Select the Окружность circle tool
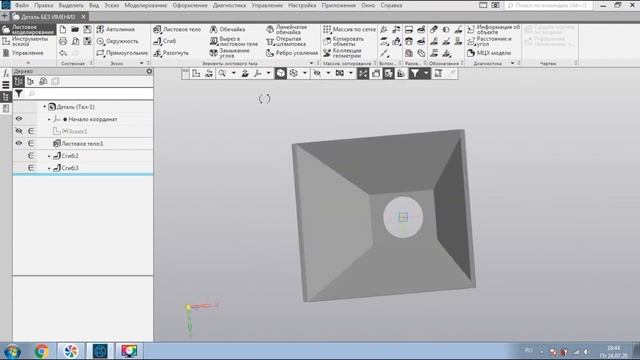The image size is (640, 360). [118, 41]
